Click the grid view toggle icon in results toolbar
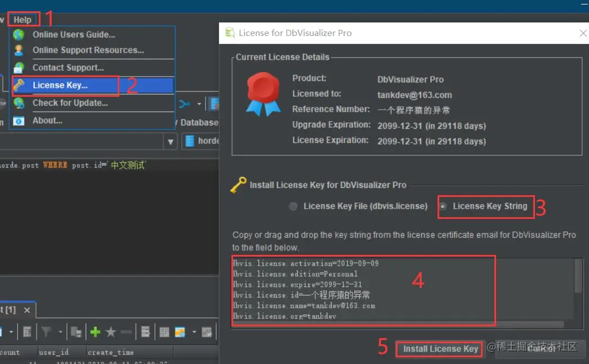 click(x=164, y=332)
